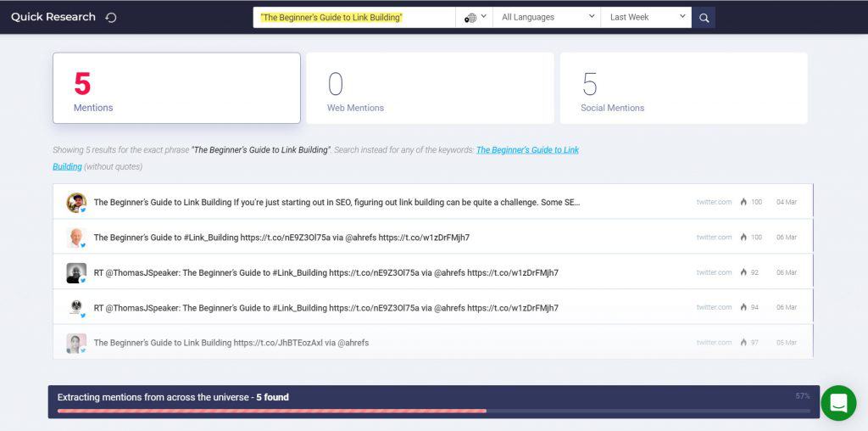This screenshot has width=868, height=431.
Task: Open the last mention with JhBTEozAxl link
Action: [x=231, y=343]
